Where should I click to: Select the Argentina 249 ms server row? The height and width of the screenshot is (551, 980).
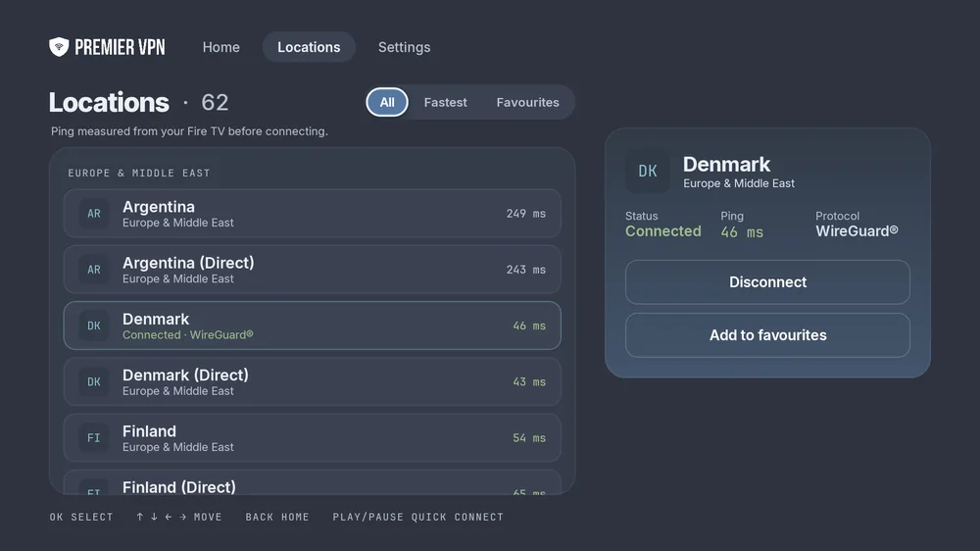[x=312, y=214]
